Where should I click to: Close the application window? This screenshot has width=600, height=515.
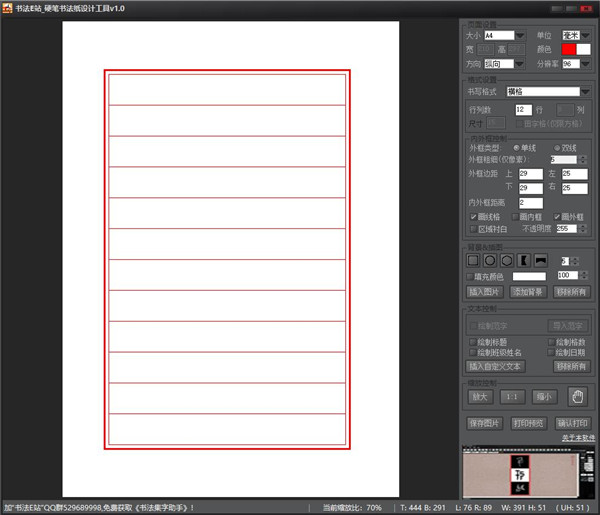(586, 8)
